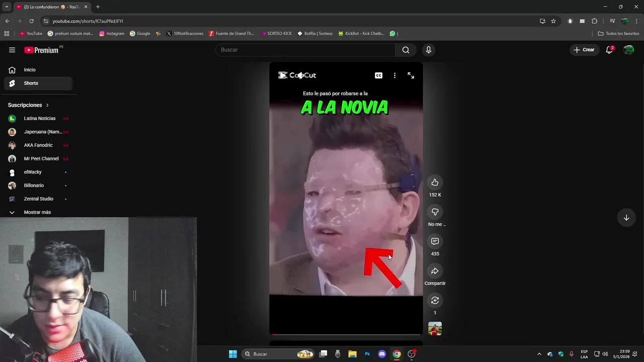Go to Inicio in the sidebar

[x=38, y=70]
